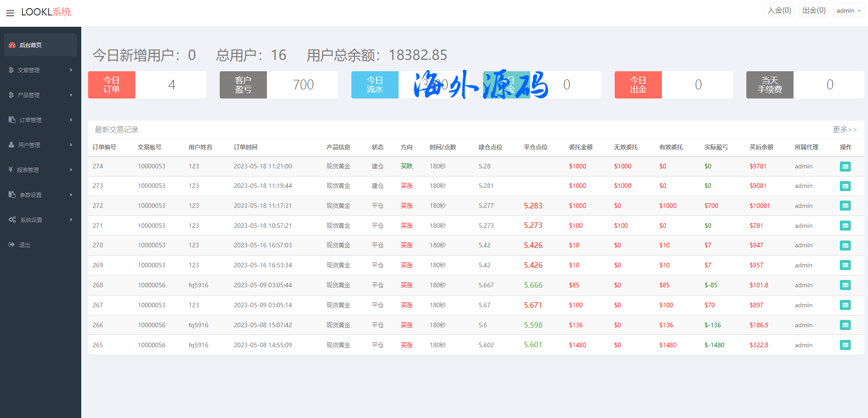Click the 出金(0) button
The height and width of the screenshot is (418, 868).
pos(814,10)
